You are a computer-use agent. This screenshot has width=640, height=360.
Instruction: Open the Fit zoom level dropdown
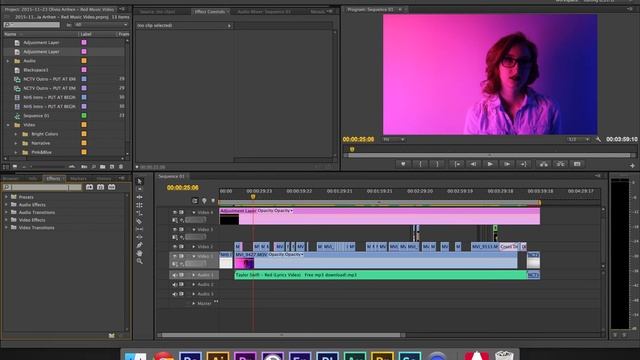[x=394, y=140]
